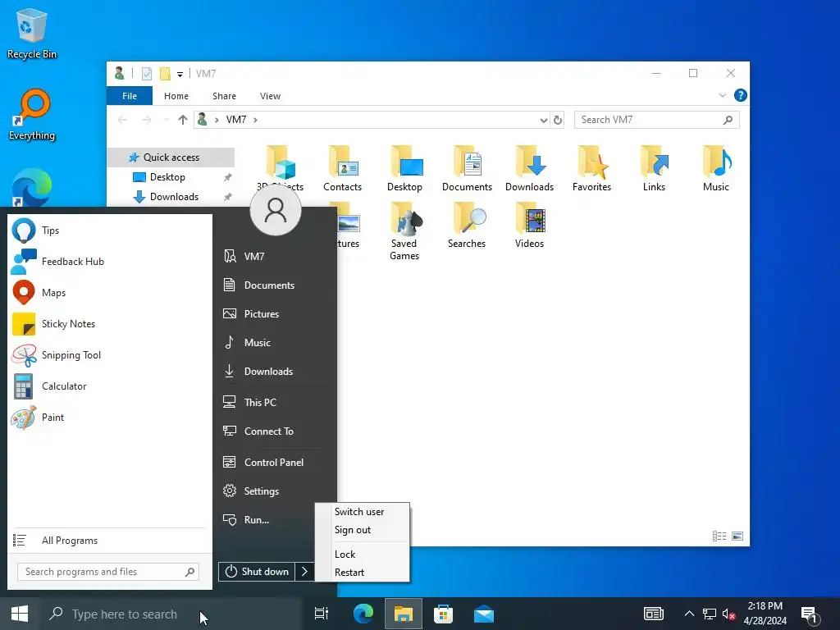
Task: Go up one folder level in Explorer
Action: pos(183,120)
